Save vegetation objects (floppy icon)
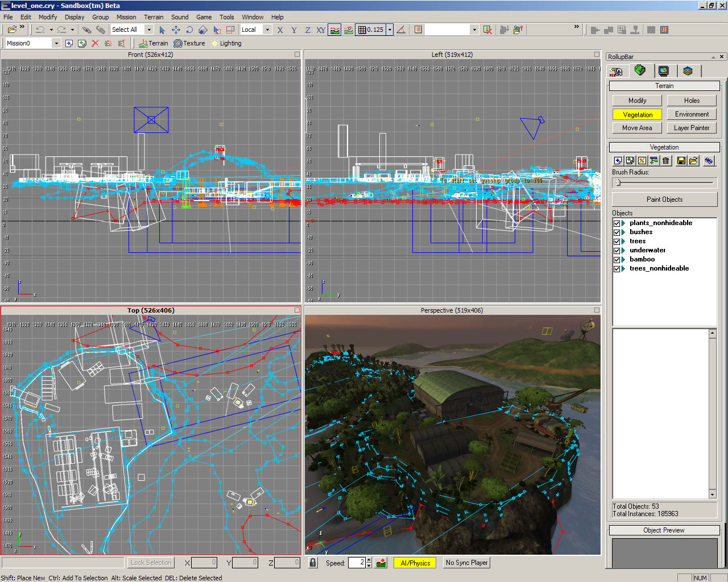Viewport: 728px width, 582px height. pyautogui.click(x=681, y=161)
